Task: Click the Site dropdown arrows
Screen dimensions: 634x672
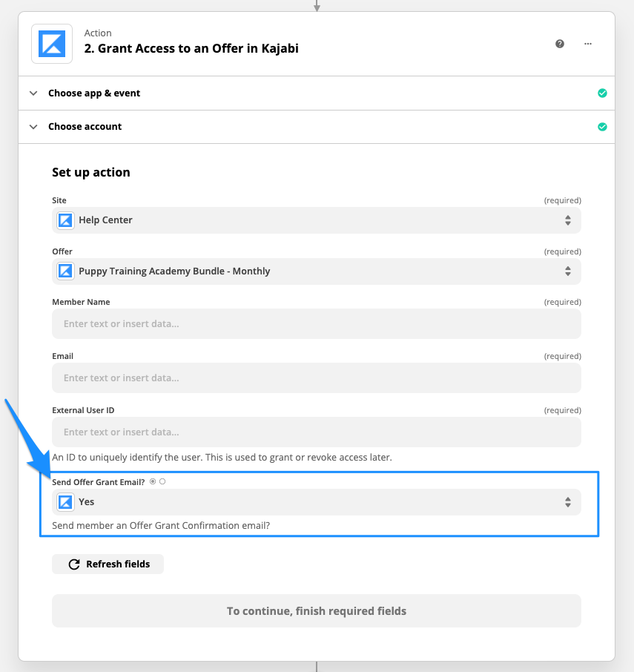Action: click(x=567, y=220)
